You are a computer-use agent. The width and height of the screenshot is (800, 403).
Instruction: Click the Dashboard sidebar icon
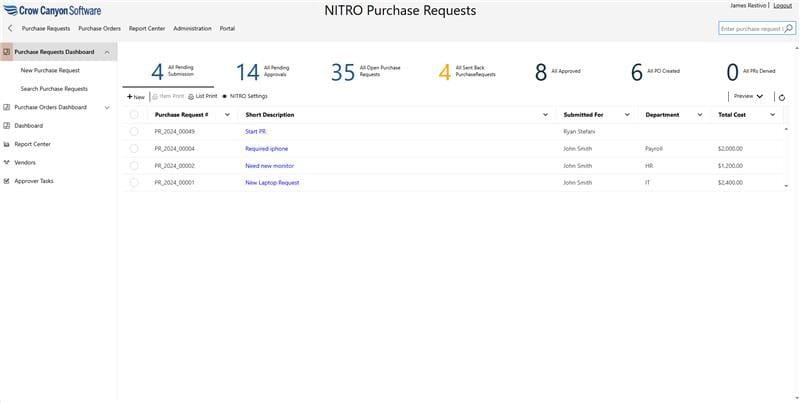[x=7, y=125]
